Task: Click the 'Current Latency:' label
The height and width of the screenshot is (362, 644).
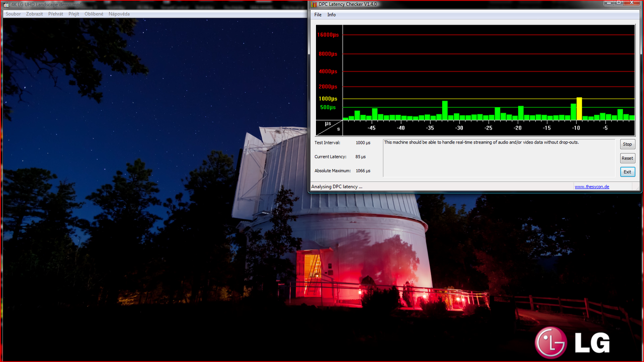Action: (x=331, y=157)
